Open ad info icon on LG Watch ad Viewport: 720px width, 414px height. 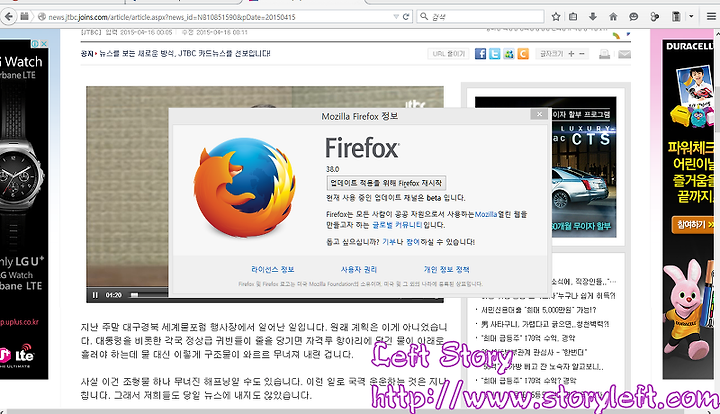click(x=35, y=44)
